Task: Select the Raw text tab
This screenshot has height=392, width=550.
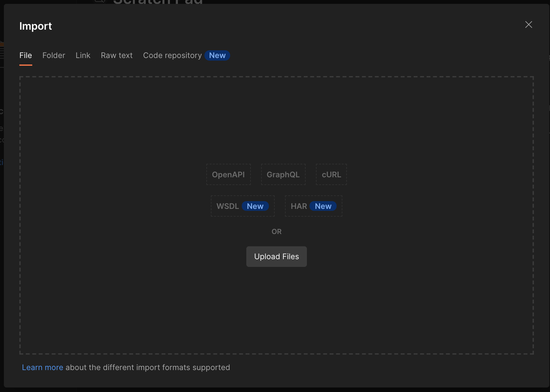Action: [x=116, y=55]
